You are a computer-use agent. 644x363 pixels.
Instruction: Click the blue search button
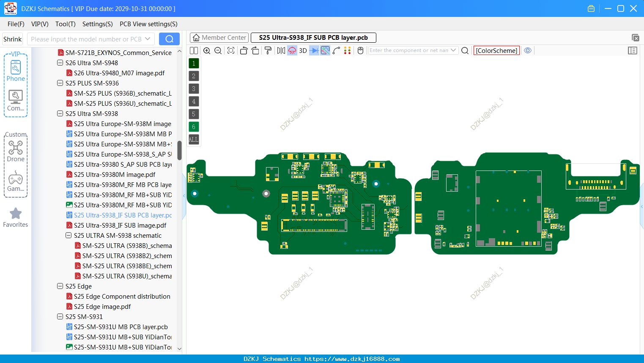(x=169, y=39)
